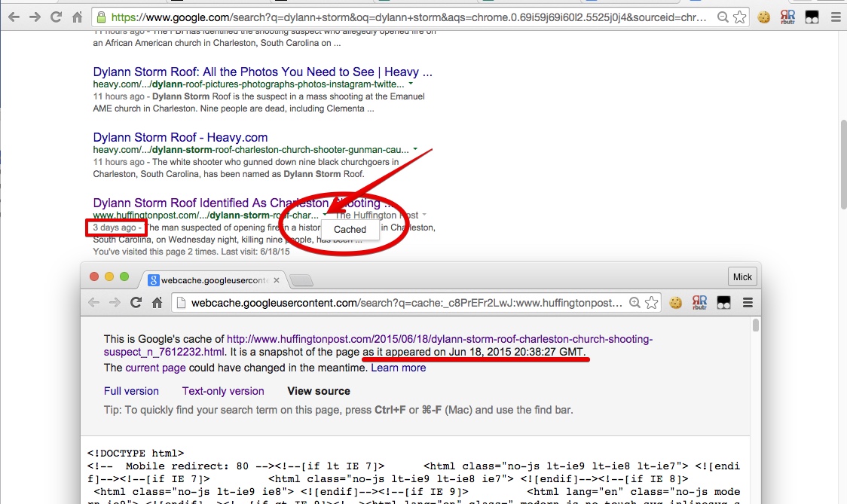Open the Chrome menu of the Google search window
847x504 pixels.
(x=836, y=17)
